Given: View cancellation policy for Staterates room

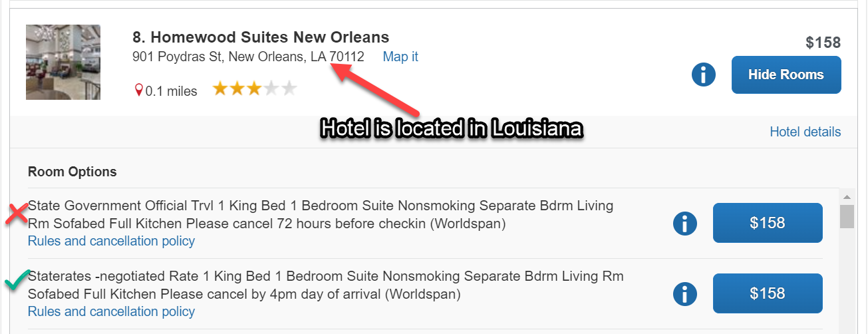Looking at the screenshot, I should click(x=111, y=311).
